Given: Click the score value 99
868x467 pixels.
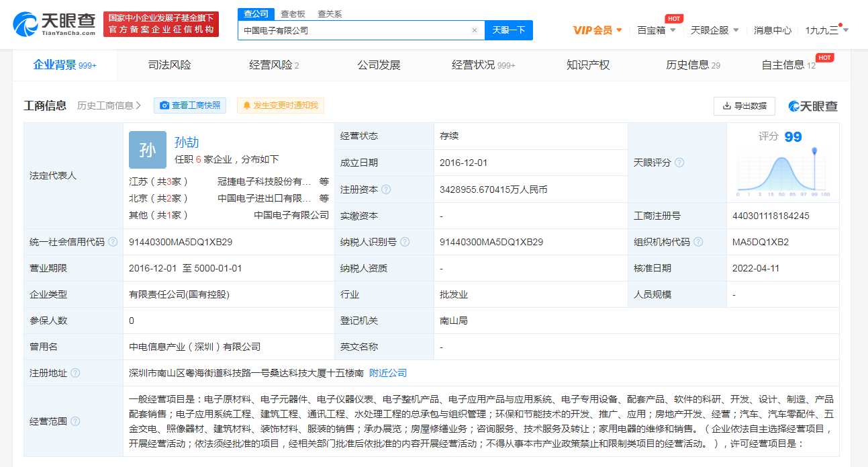Looking at the screenshot, I should pyautogui.click(x=793, y=137).
